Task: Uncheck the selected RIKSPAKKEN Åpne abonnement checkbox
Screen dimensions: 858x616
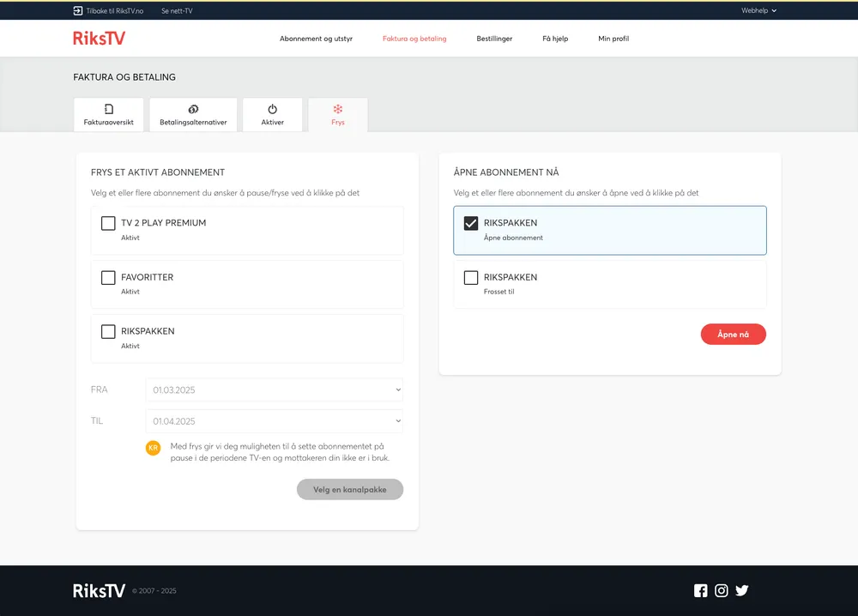Action: coord(471,223)
